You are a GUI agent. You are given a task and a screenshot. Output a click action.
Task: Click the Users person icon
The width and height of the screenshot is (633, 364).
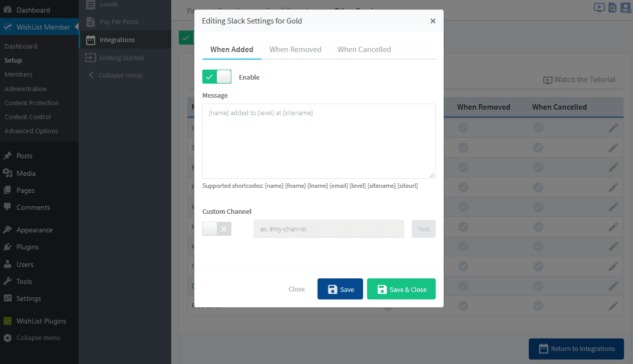(8, 264)
